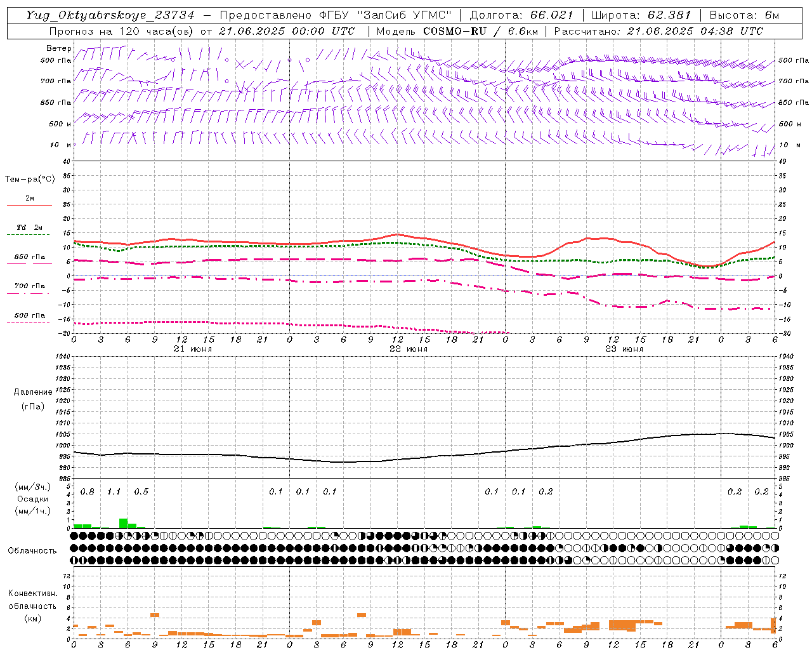Click the 23 июня date label

pyautogui.click(x=624, y=349)
